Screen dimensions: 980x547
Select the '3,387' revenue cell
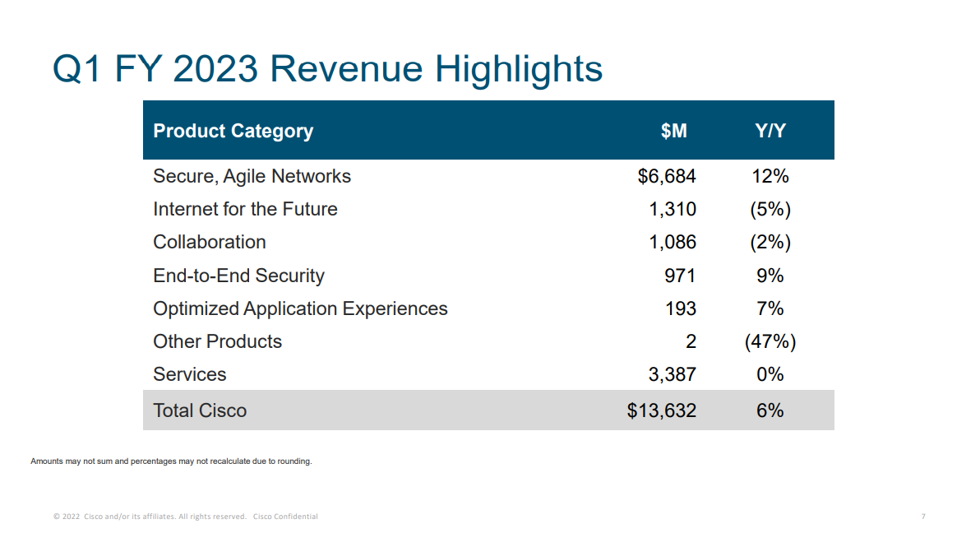672,374
